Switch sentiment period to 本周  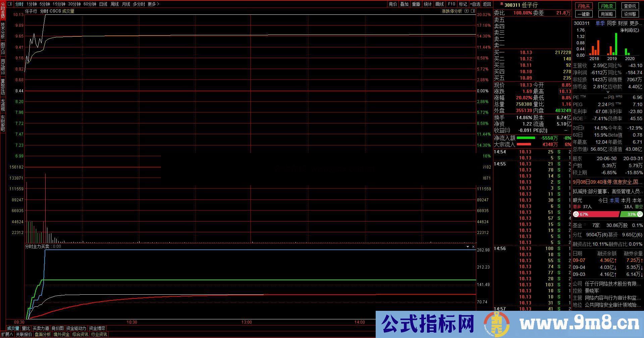[614, 200]
